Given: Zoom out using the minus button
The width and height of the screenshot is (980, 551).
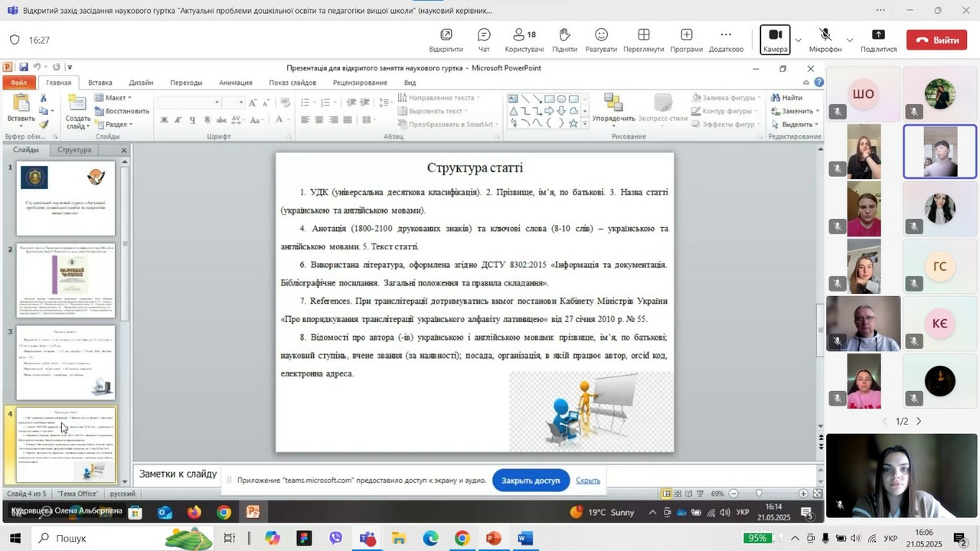Looking at the screenshot, I should click(733, 494).
